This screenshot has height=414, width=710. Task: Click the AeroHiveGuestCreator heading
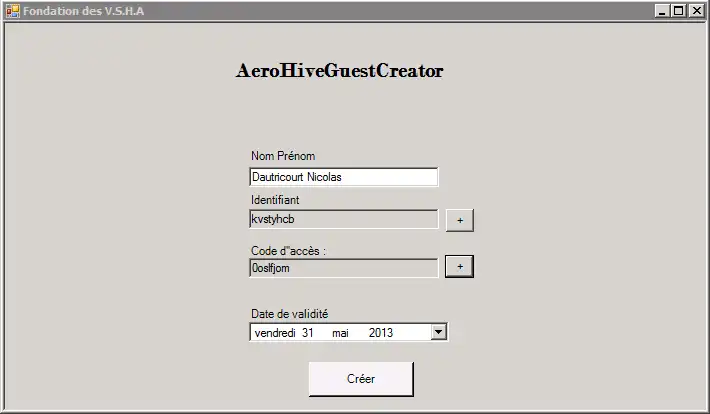(340, 71)
